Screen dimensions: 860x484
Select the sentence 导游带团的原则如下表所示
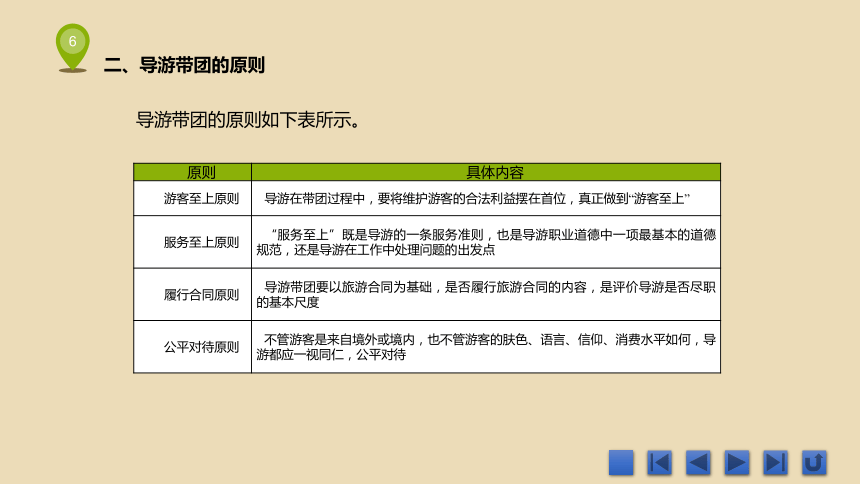coord(247,120)
